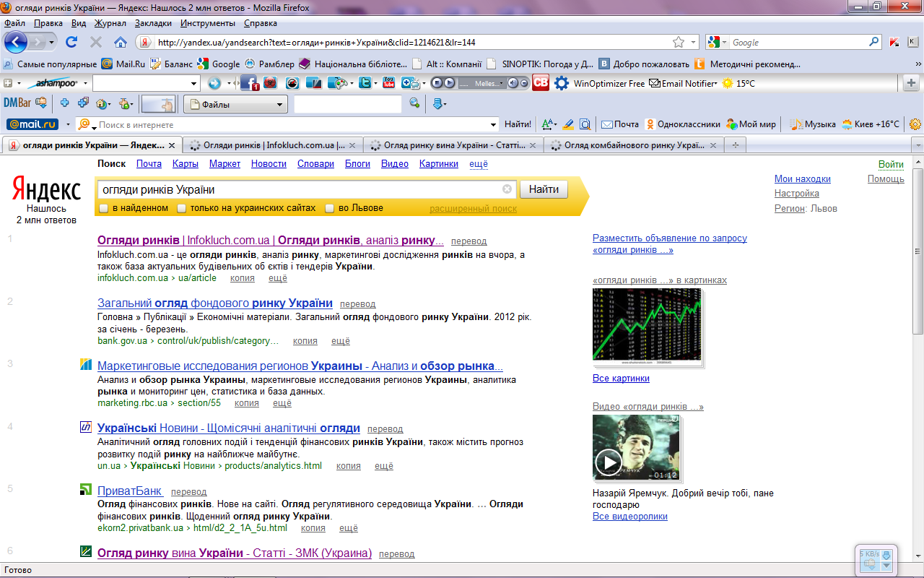Screen dimensions: 924x578
Task: Open the tab list dropdown arrow
Action: click(918, 145)
